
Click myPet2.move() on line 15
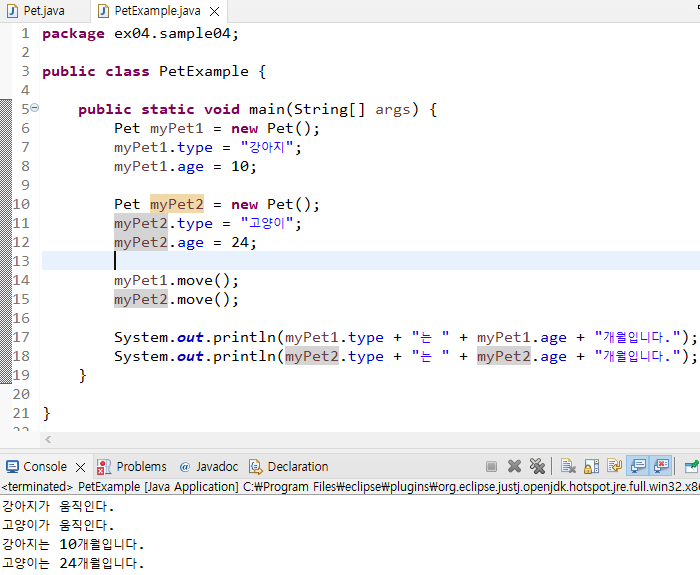coord(176,300)
